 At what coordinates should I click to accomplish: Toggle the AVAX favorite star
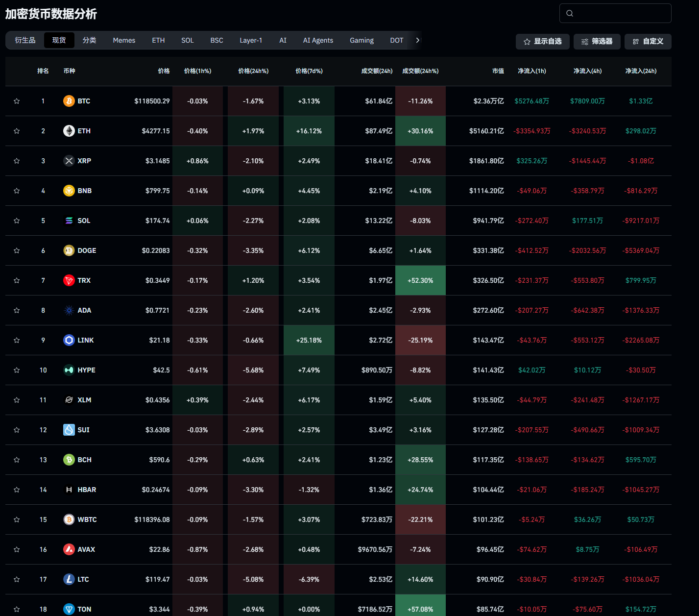17,549
